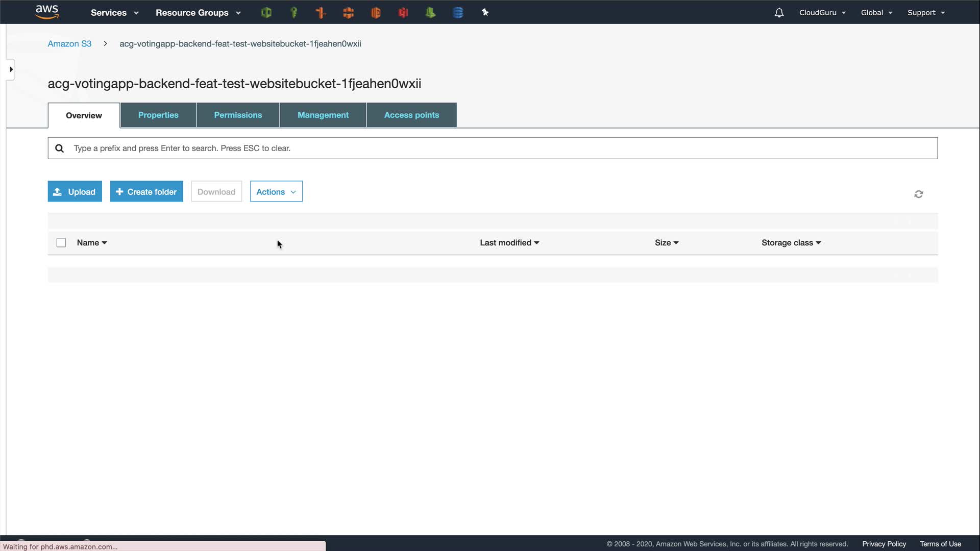
Task: Click the Create folder button
Action: click(146, 192)
